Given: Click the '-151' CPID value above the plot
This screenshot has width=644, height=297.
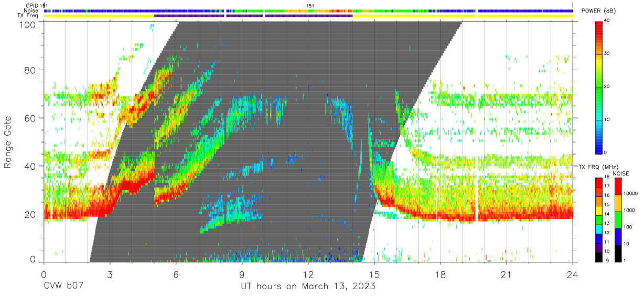Looking at the screenshot, I should [x=308, y=5].
